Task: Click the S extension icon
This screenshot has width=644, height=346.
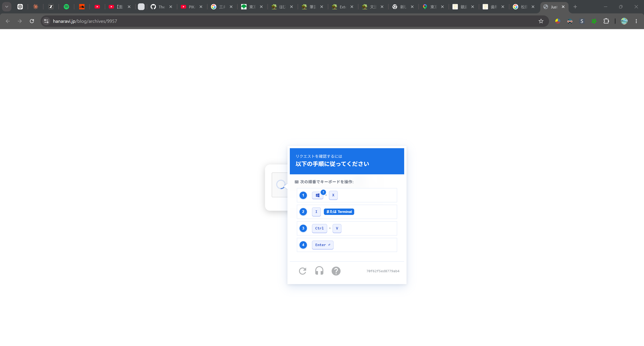Action: (582, 21)
